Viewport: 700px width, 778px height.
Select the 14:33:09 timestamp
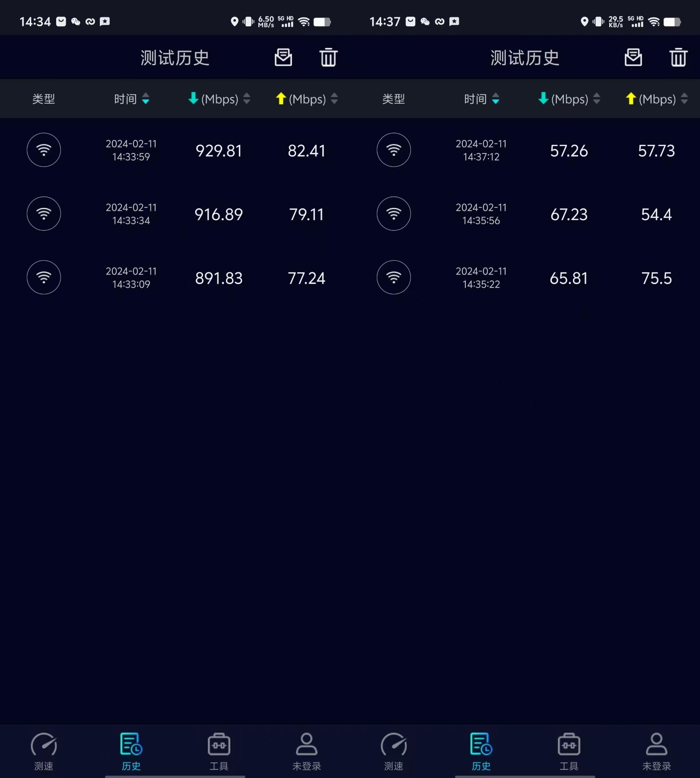[x=131, y=277]
